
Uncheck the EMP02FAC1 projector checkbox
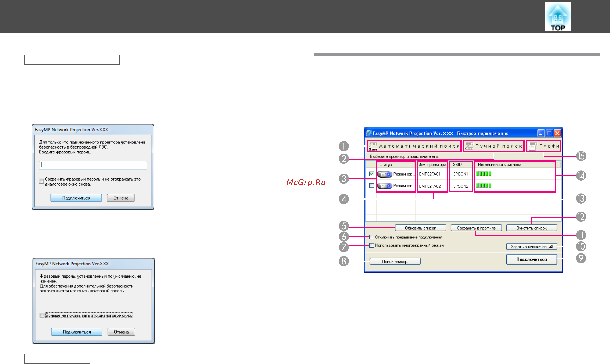pos(372,174)
